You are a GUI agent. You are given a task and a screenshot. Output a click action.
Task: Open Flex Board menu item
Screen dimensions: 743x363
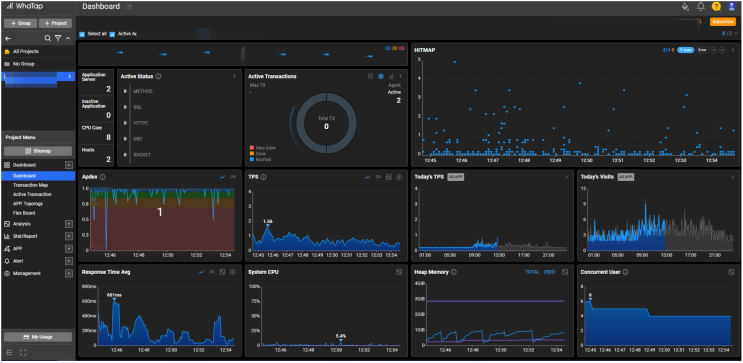[24, 213]
